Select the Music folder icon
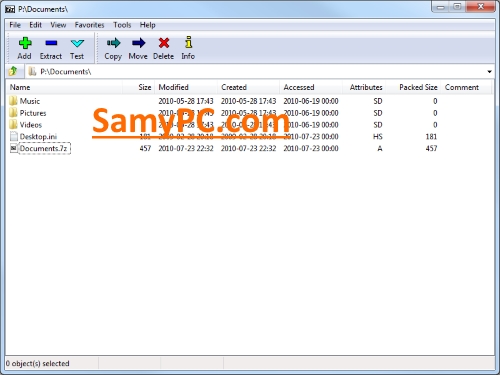Screen dimensions: 500x375 click(x=13, y=101)
